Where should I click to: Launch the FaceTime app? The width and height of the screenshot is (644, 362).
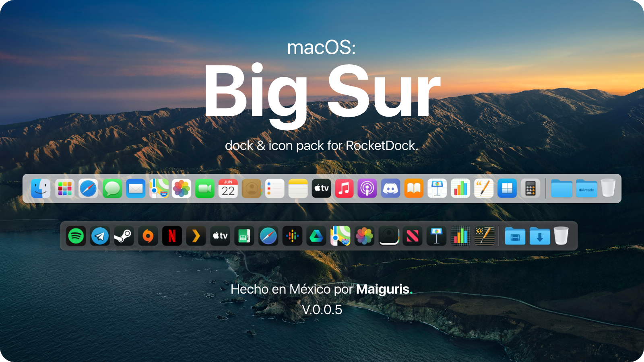(x=205, y=188)
